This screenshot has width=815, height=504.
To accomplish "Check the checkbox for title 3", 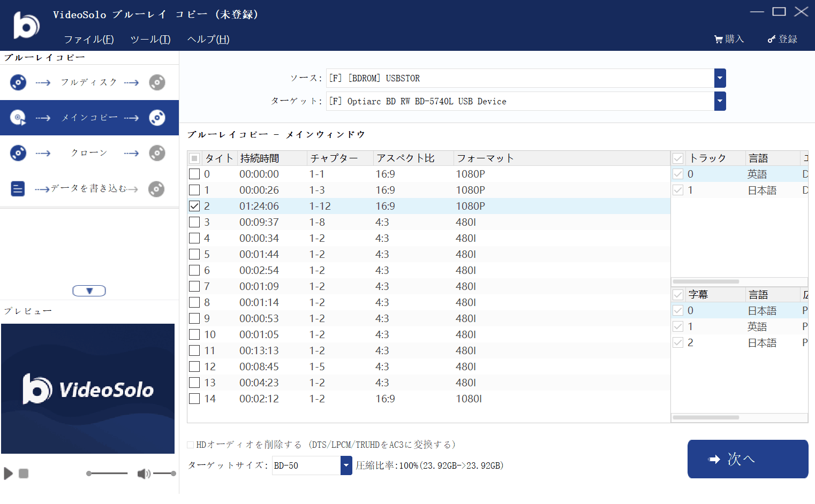I will 194,222.
